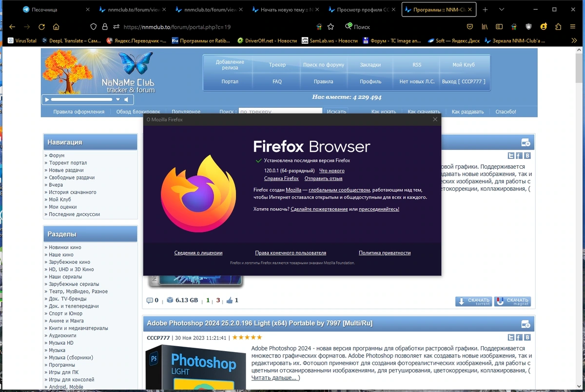Open Справка Firefox link
The width and height of the screenshot is (585, 392).
281,178
